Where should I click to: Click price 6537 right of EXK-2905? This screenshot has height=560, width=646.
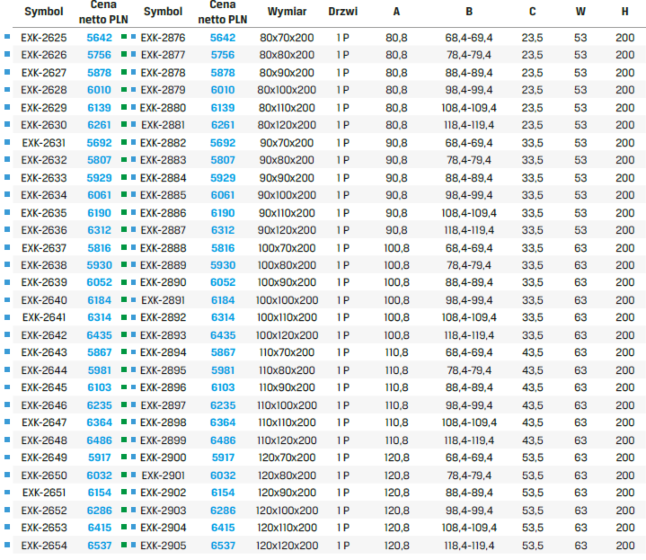click(223, 545)
